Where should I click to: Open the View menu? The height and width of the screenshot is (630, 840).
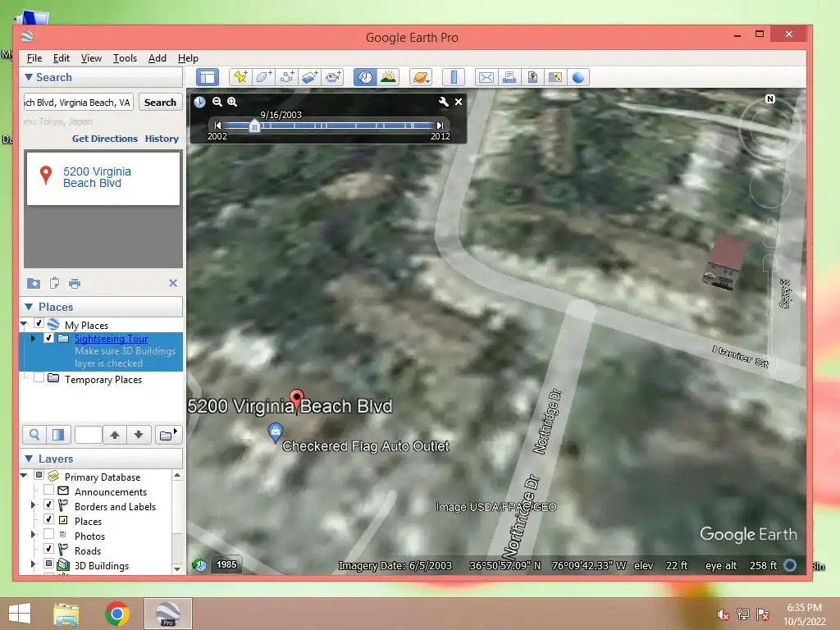click(91, 58)
